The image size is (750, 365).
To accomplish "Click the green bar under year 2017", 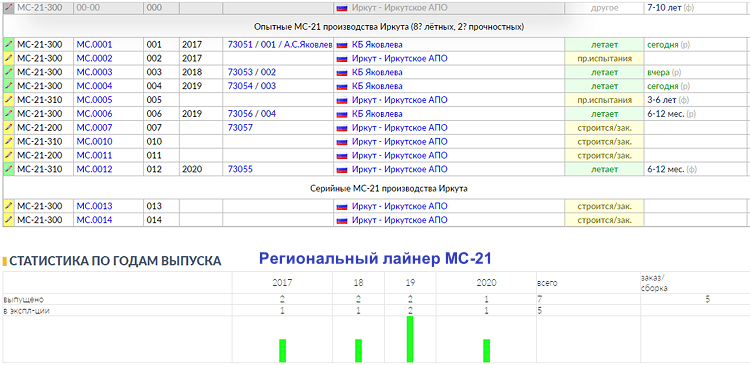I will [x=282, y=351].
